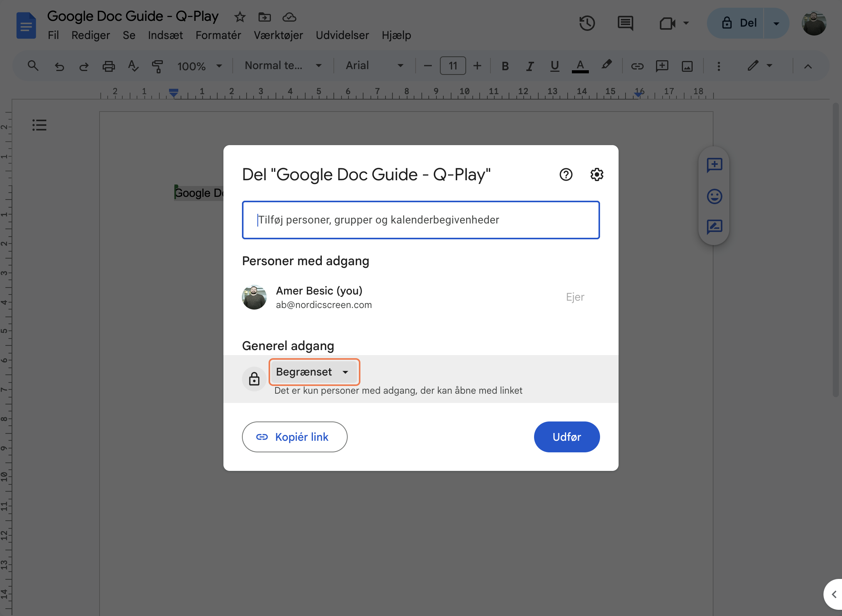Screen dimensions: 842x616
Task: Open the account profile picture
Action: pyautogui.click(x=814, y=23)
